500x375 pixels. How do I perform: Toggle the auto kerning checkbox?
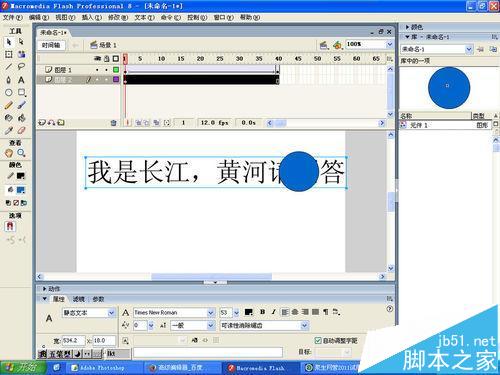point(318,340)
